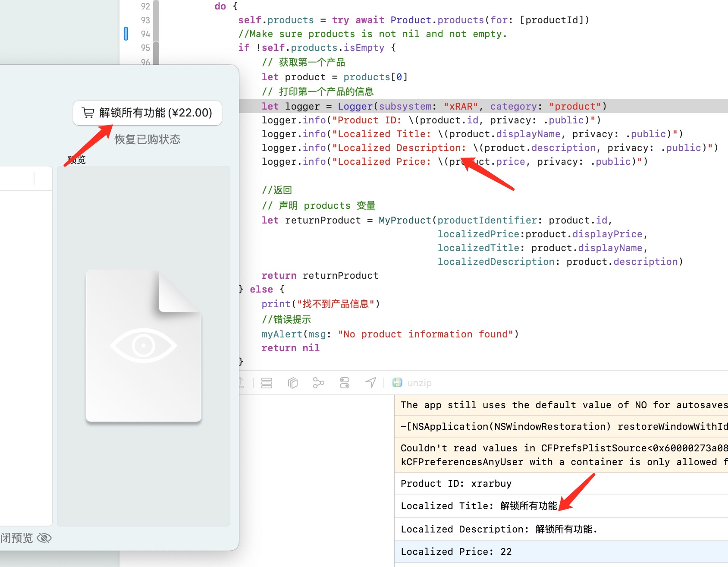Click line number 93 in the gutter
Viewport: 728px width, 567px height.
click(x=145, y=20)
